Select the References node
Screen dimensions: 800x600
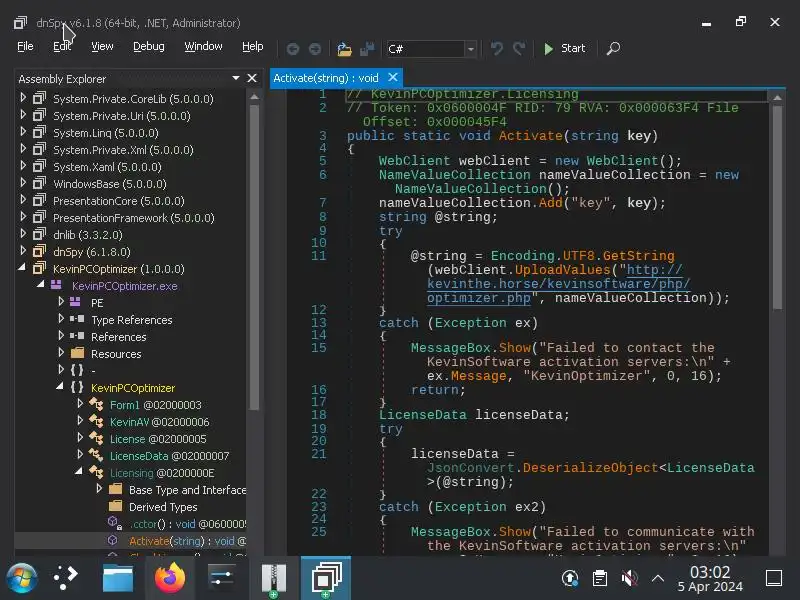(118, 337)
